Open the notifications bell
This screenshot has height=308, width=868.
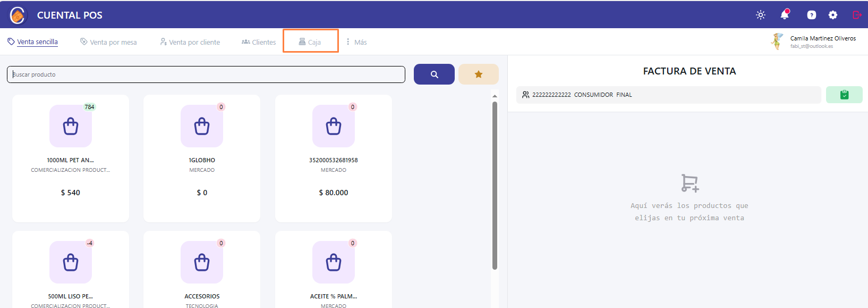coord(785,15)
